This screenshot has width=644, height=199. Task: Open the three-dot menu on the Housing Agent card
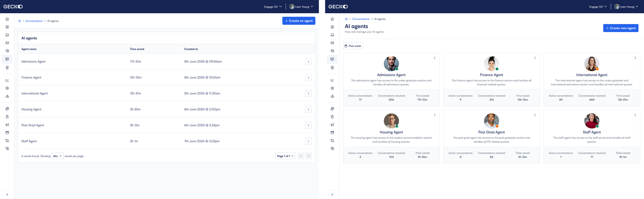[435, 115]
